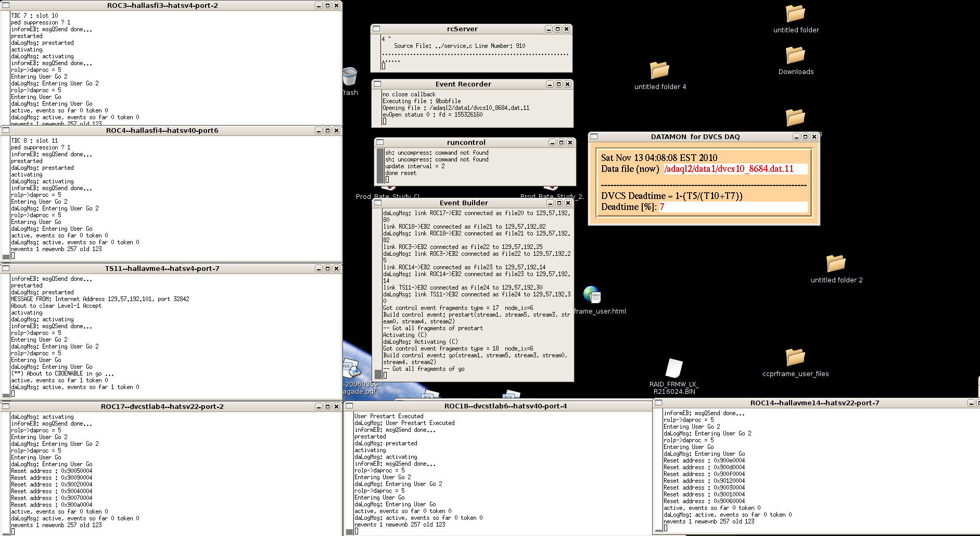
Task: Minimize the Event Recorder window
Action: point(550,84)
